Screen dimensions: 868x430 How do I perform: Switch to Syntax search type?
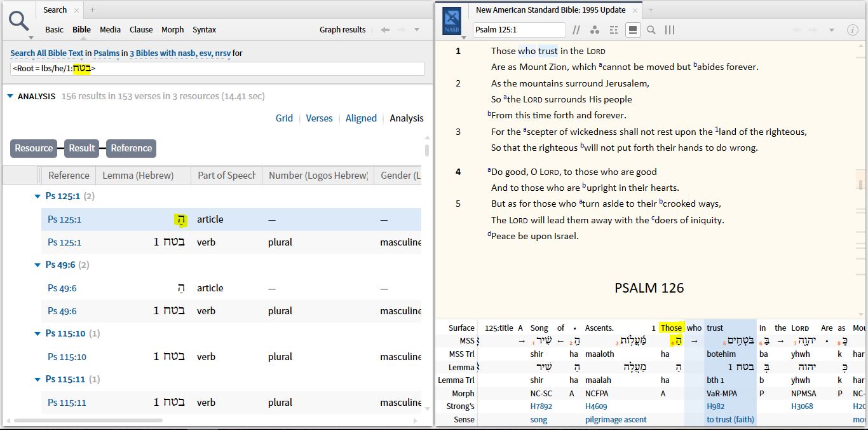[204, 29]
